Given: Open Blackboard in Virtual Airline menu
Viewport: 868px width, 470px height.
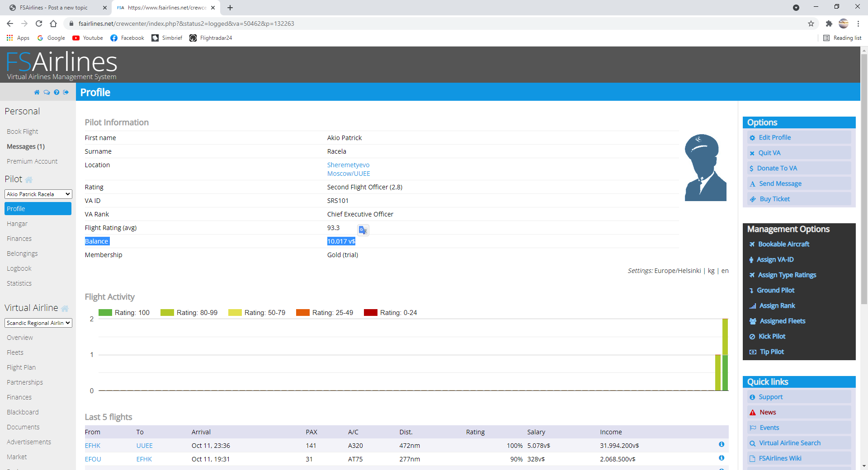Looking at the screenshot, I should [x=23, y=412].
